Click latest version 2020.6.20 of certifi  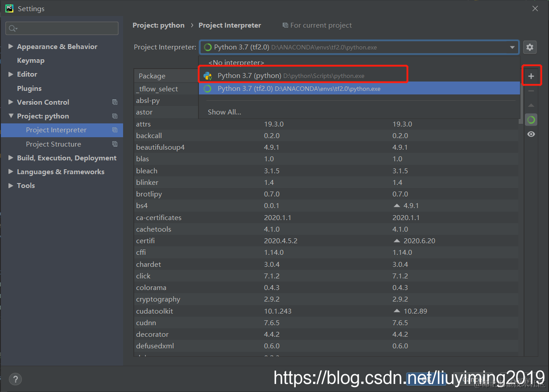coord(419,241)
